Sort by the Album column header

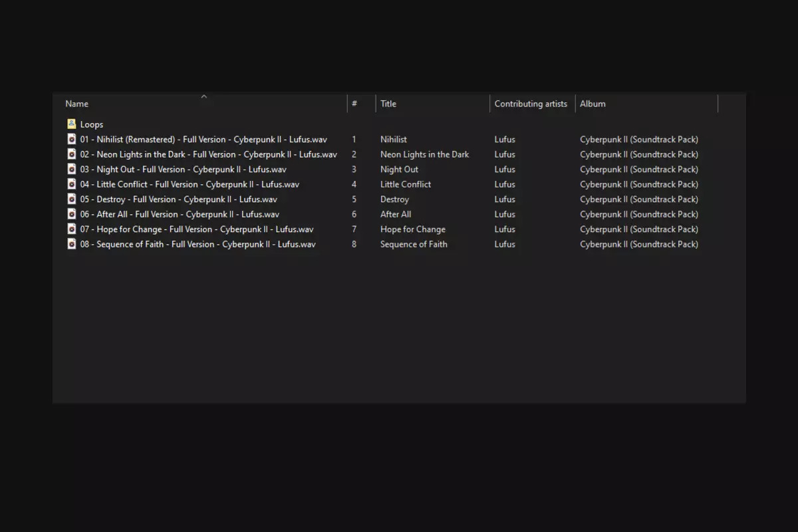click(x=593, y=104)
